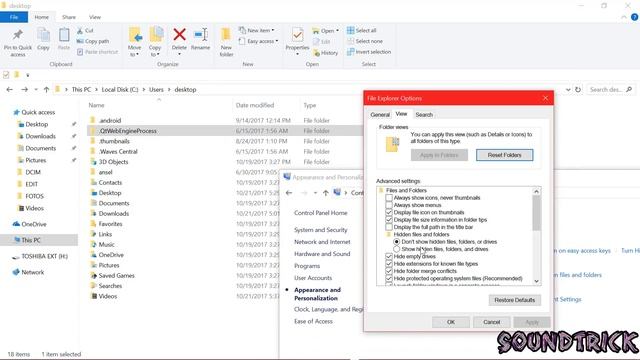Toggle Hide empty drives checkbox
Screen dimensions: 640x360
pyautogui.click(x=389, y=256)
